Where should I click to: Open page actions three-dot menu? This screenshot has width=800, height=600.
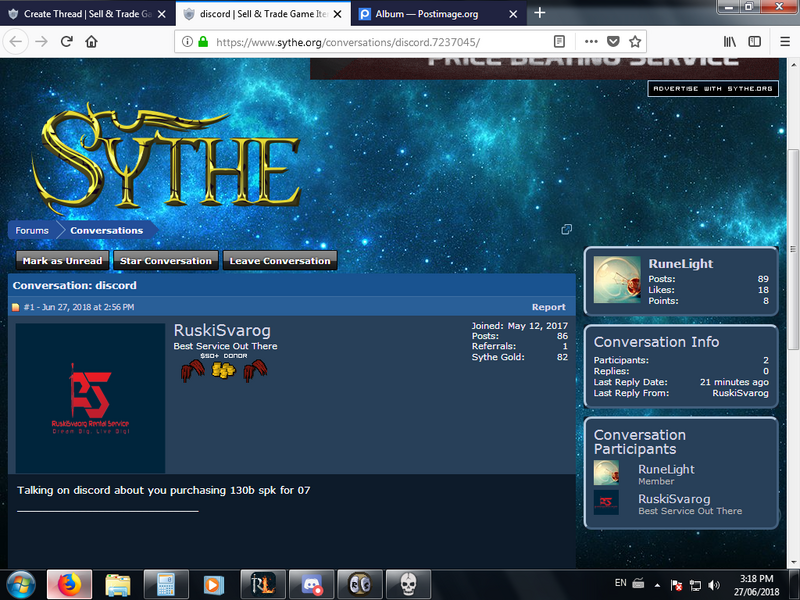point(591,41)
